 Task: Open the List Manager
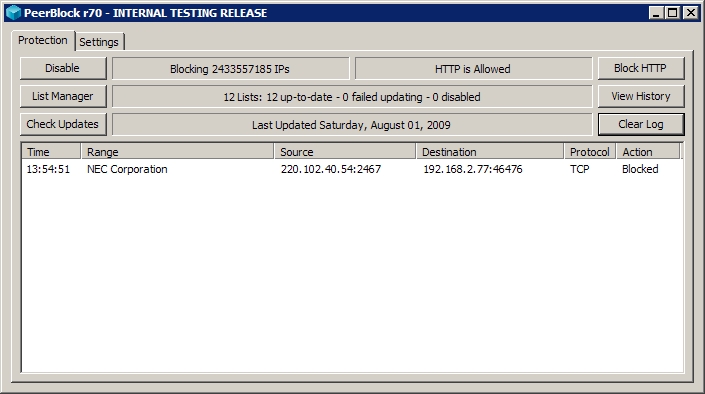(63, 96)
